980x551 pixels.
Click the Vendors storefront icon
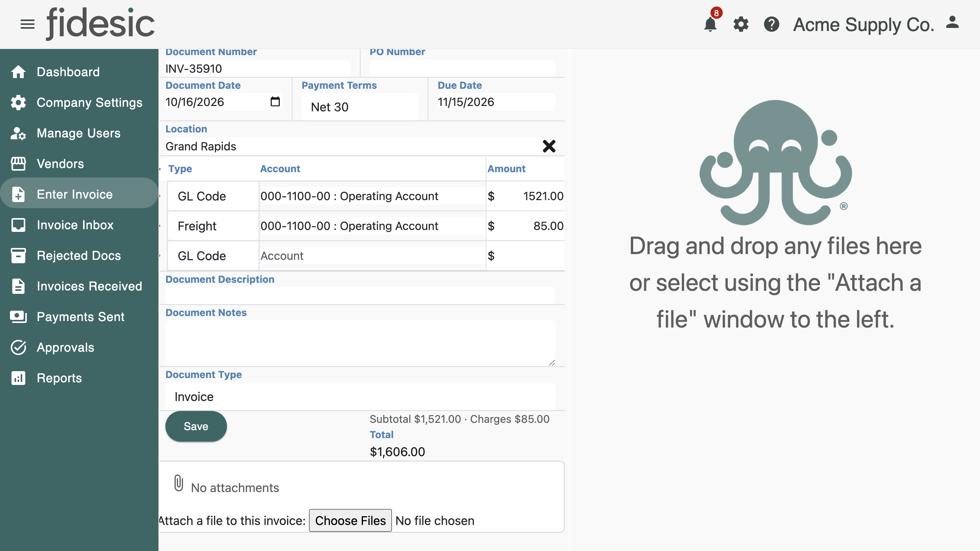pos(18,164)
